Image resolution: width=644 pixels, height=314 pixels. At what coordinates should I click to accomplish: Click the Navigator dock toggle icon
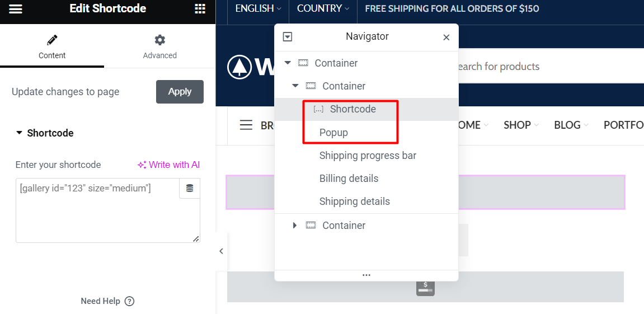tap(288, 37)
